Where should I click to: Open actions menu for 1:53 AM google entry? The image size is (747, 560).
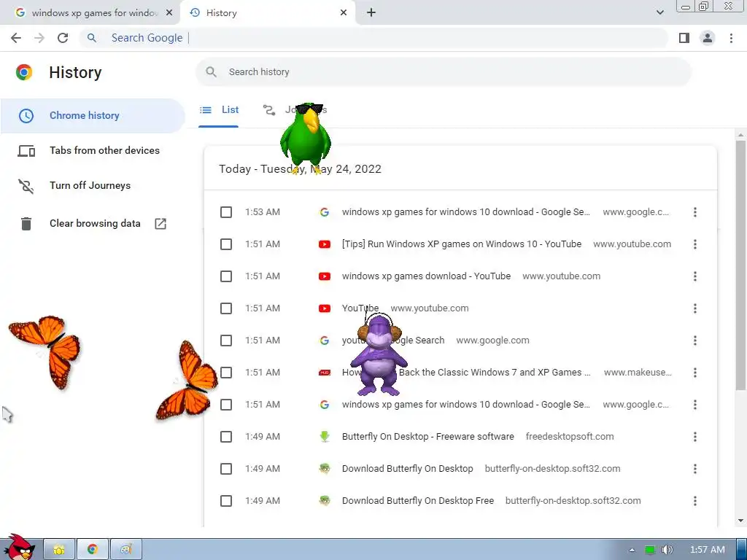695,212
